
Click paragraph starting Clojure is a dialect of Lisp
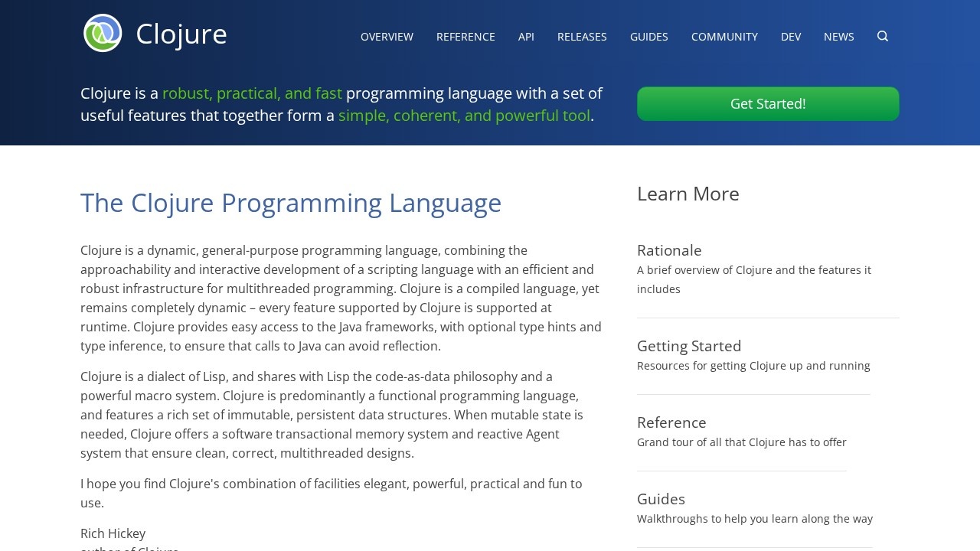pos(332,415)
